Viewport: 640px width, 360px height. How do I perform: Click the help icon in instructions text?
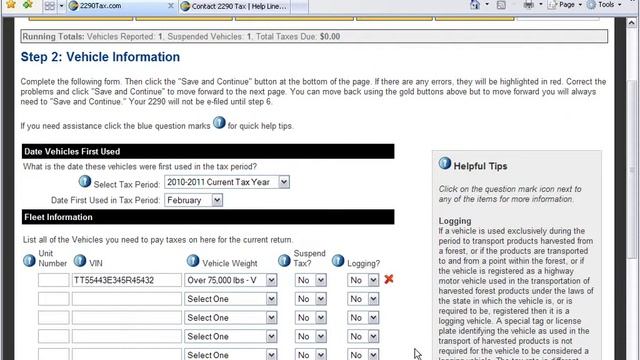pyautogui.click(x=219, y=122)
